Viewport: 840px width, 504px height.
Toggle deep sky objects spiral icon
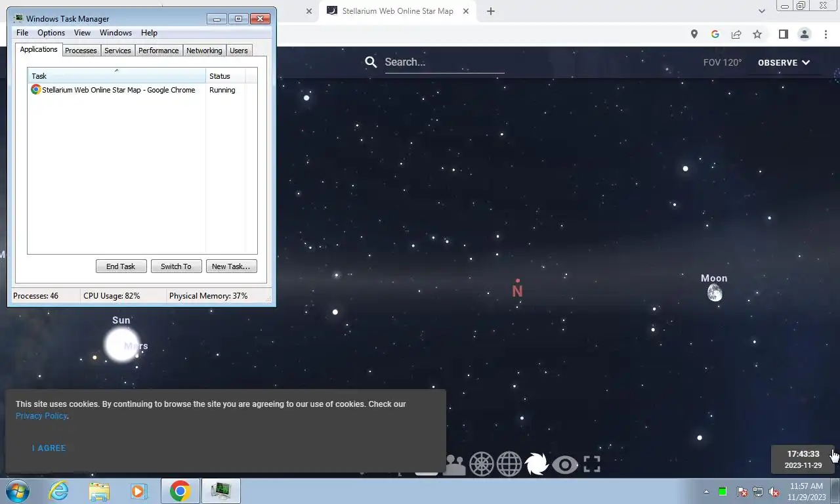(536, 464)
